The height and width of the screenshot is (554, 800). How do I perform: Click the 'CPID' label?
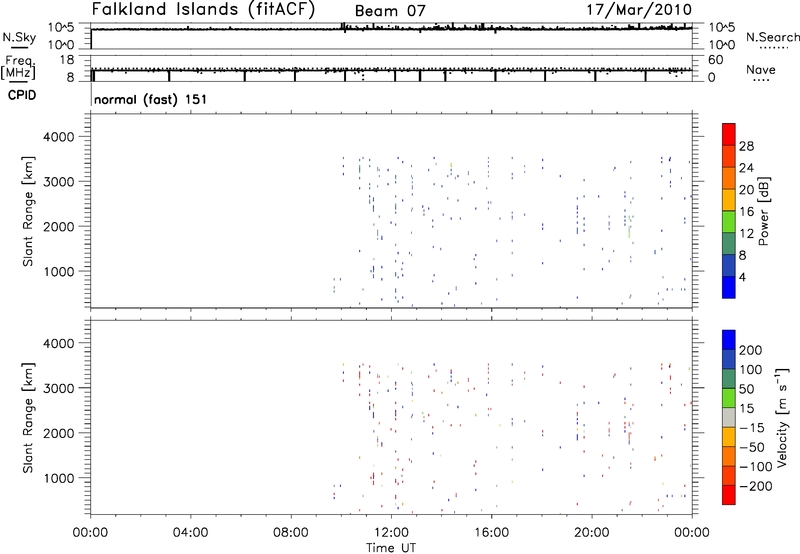tap(22, 95)
